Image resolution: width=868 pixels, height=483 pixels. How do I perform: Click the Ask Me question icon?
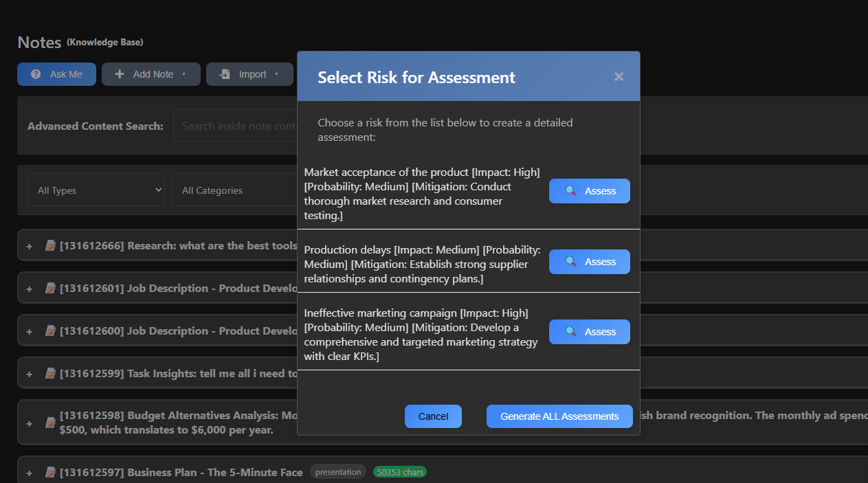[x=36, y=74]
